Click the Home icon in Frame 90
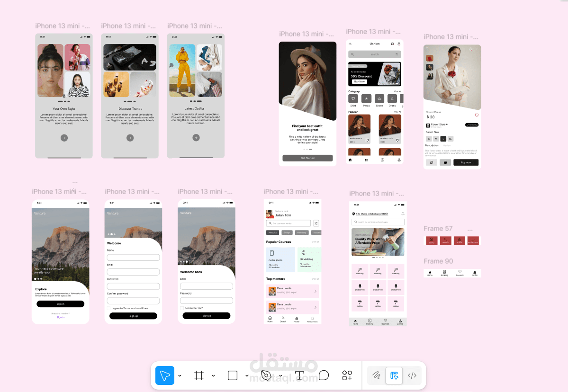568x392 pixels. 430,273
